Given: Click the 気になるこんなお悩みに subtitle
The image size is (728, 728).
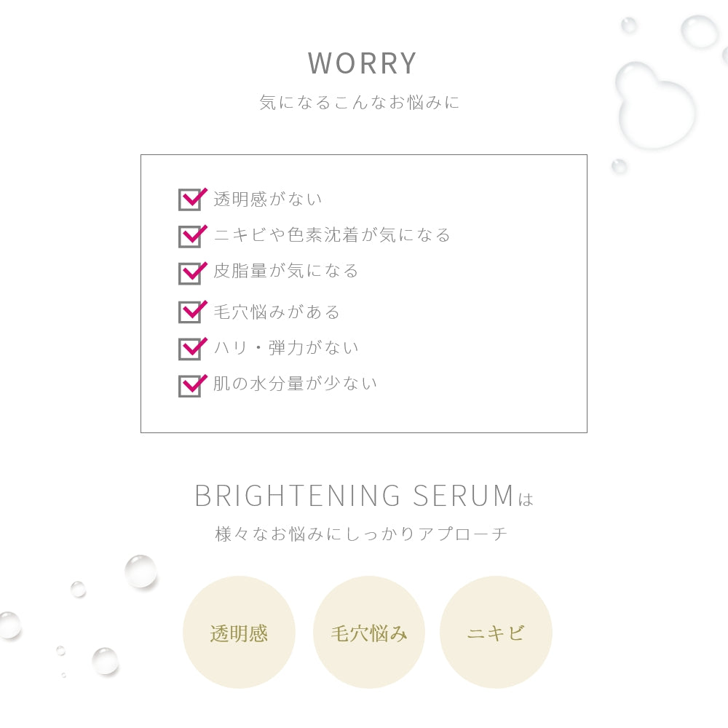Looking at the screenshot, I should point(360,103).
